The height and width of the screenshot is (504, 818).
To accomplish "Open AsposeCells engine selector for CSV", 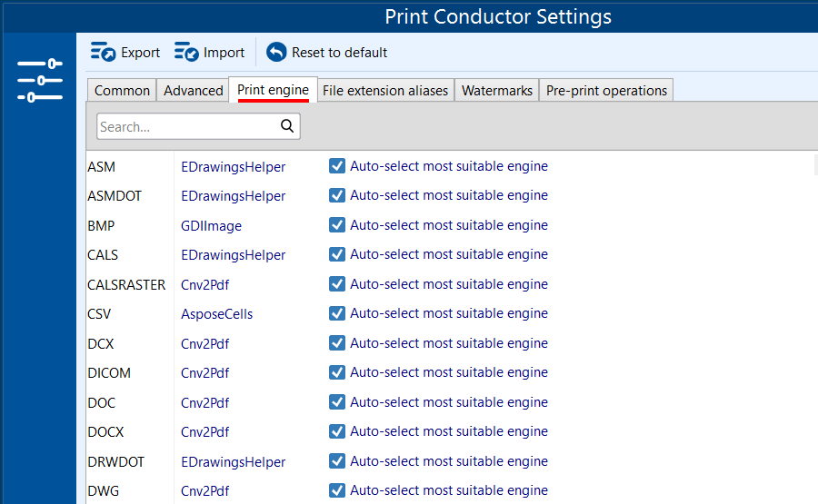I will [x=216, y=314].
